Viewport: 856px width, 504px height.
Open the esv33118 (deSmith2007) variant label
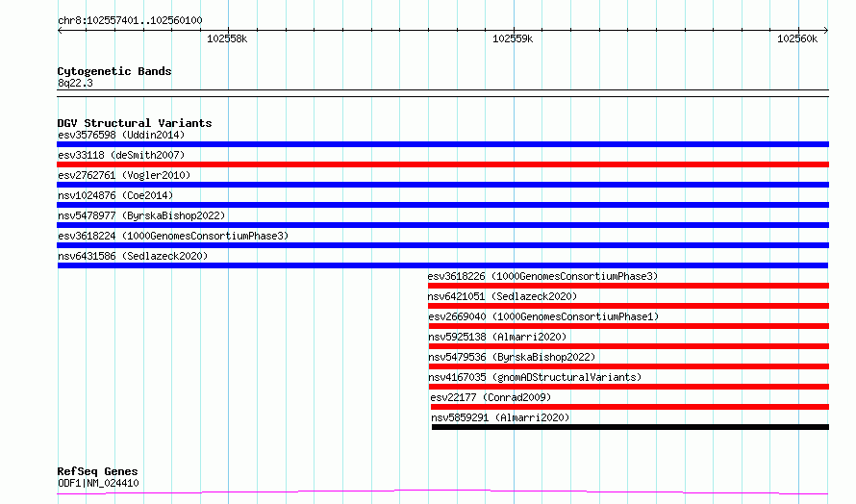[121, 155]
